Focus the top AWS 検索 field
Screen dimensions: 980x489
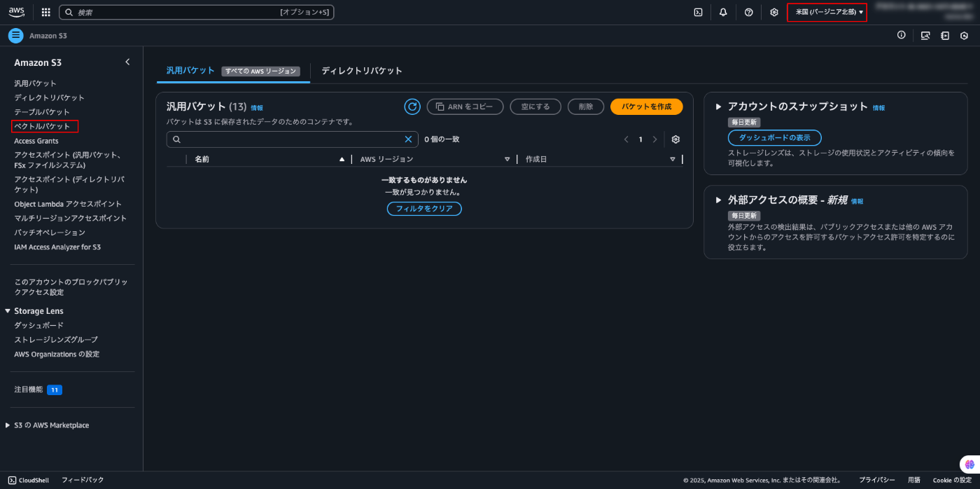197,12
